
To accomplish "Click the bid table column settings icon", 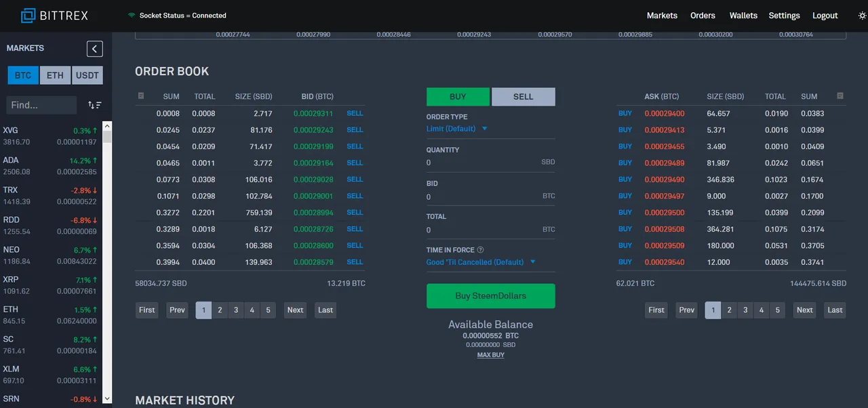I will (x=141, y=96).
